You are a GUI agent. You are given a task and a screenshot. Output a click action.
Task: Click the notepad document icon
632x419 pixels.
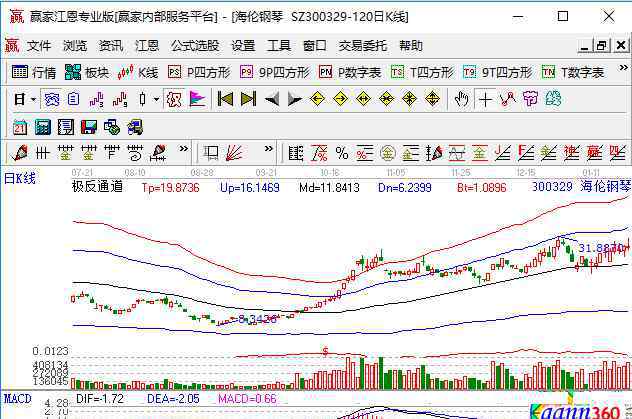pyautogui.click(x=66, y=127)
